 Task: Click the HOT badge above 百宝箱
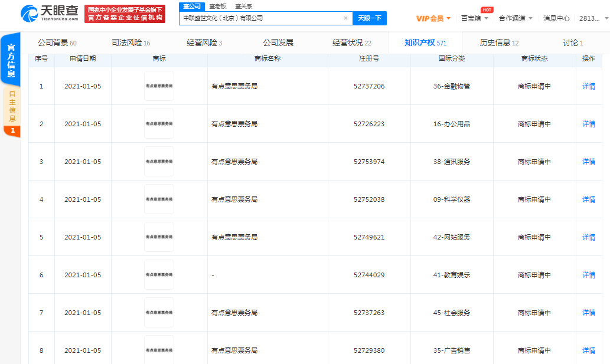click(488, 9)
